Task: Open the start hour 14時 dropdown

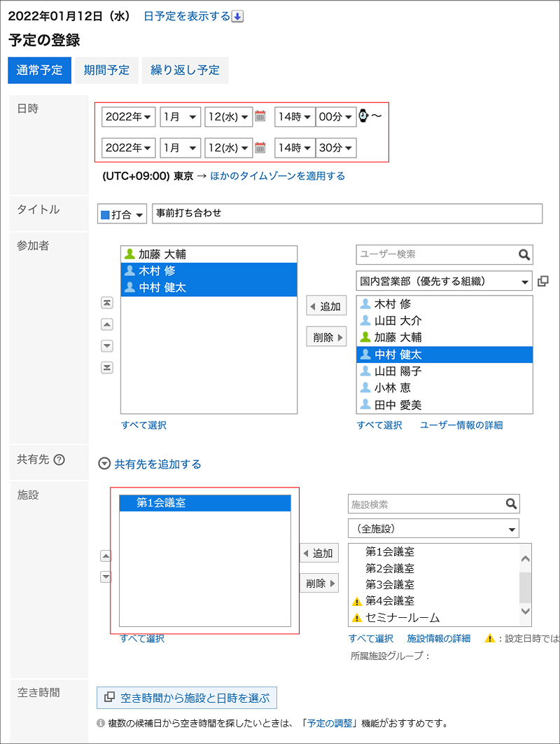Action: [x=293, y=116]
